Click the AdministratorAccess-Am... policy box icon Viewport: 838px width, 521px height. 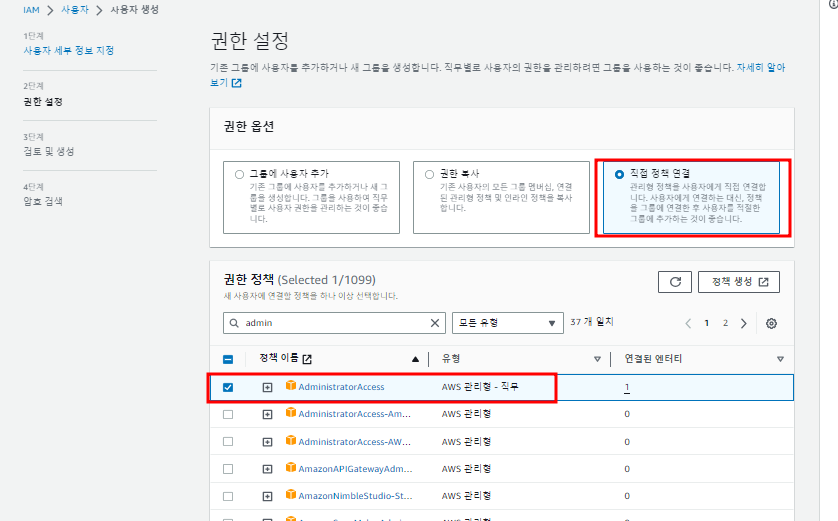click(x=291, y=413)
